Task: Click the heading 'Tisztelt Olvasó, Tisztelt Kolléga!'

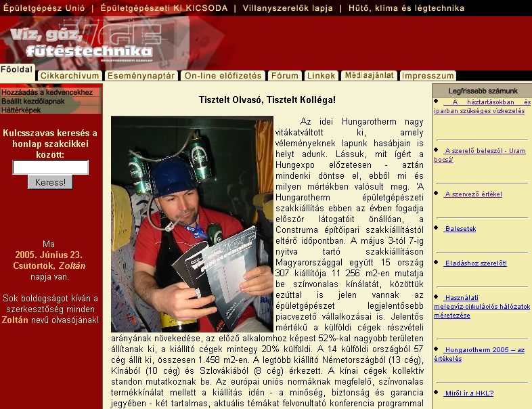Action: (267, 100)
